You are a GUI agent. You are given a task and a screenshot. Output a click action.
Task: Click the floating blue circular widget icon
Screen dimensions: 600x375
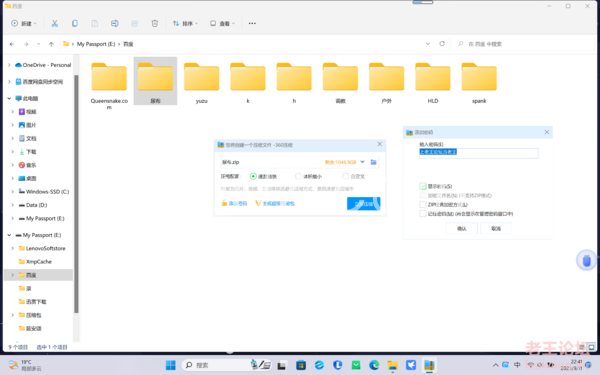click(x=586, y=261)
